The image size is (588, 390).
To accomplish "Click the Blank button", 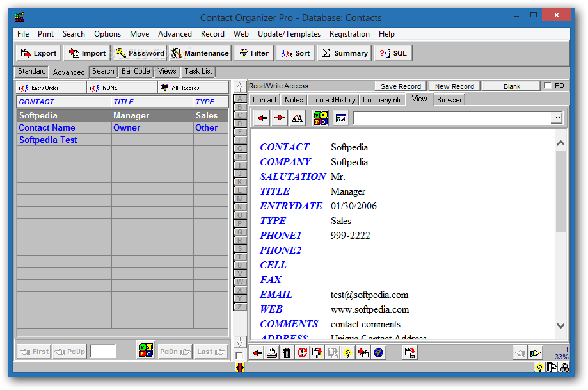I will coord(511,86).
